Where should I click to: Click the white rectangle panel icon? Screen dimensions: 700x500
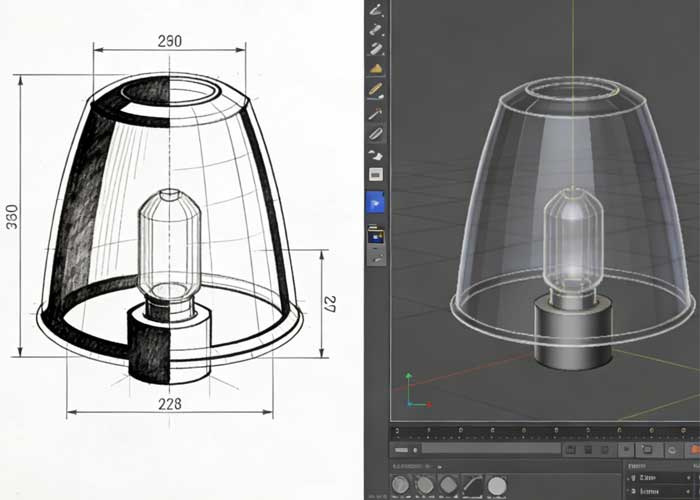pyautogui.click(x=377, y=175)
